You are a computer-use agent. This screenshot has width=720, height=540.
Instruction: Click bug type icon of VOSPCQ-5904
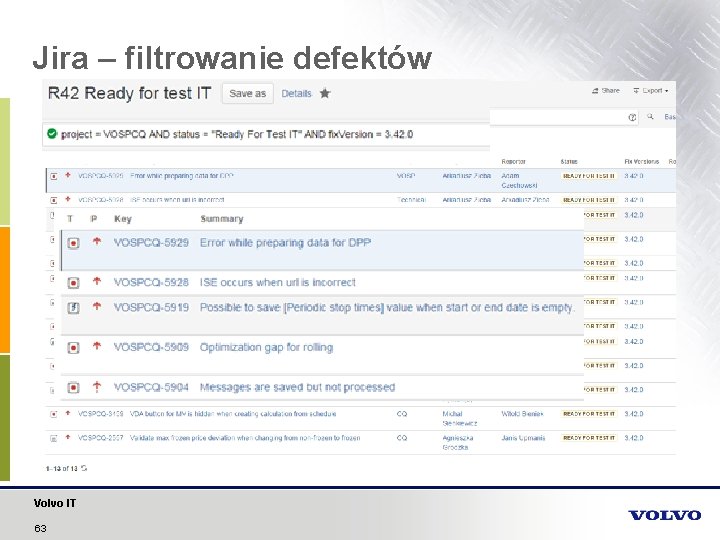73,388
